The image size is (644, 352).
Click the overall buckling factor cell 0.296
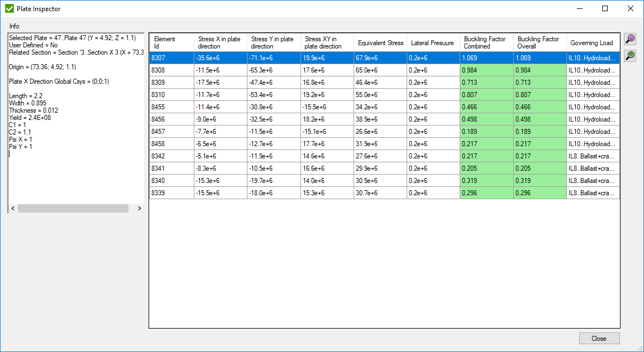pyautogui.click(x=540, y=193)
